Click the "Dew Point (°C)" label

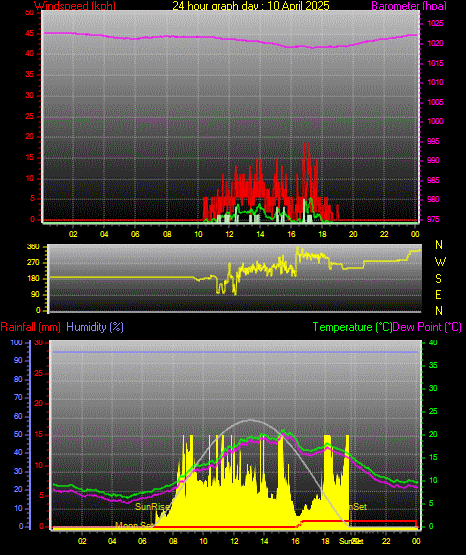[x=427, y=327]
